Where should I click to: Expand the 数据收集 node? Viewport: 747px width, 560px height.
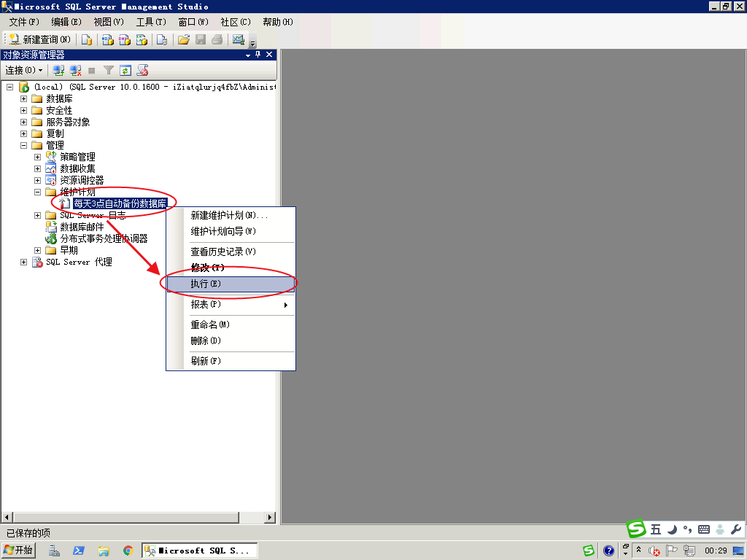[x=38, y=168]
